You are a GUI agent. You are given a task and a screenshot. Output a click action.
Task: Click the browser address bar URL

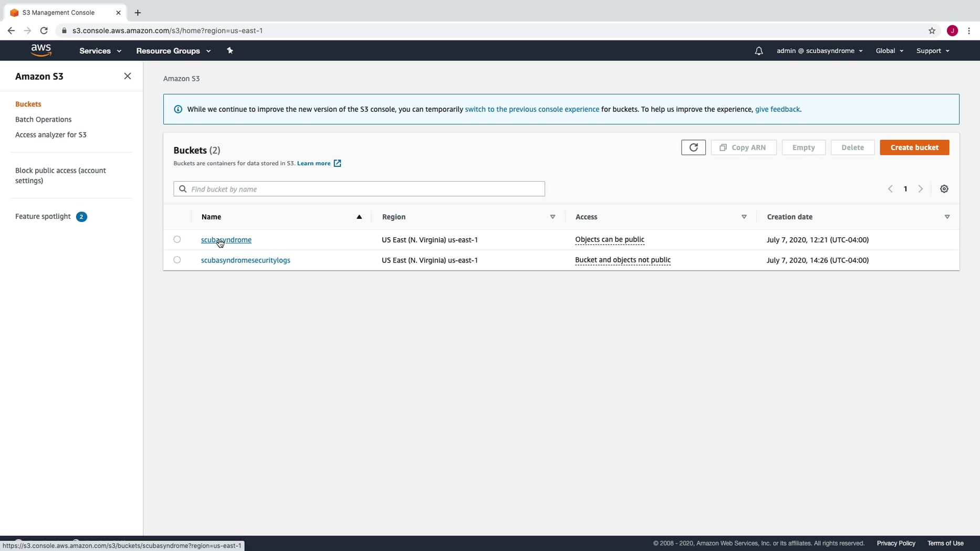coord(168,30)
